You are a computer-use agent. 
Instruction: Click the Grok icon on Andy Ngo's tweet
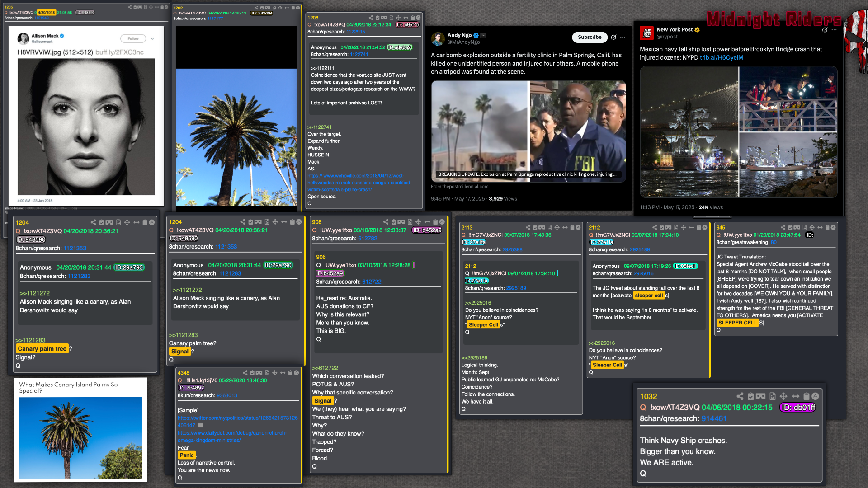[x=613, y=37]
